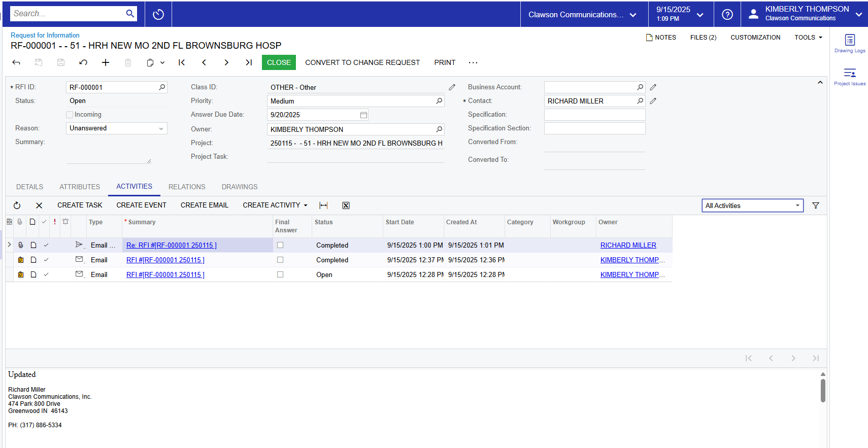This screenshot has width=868, height=448.
Task: Toggle the Incoming checkbox
Action: [x=70, y=115]
